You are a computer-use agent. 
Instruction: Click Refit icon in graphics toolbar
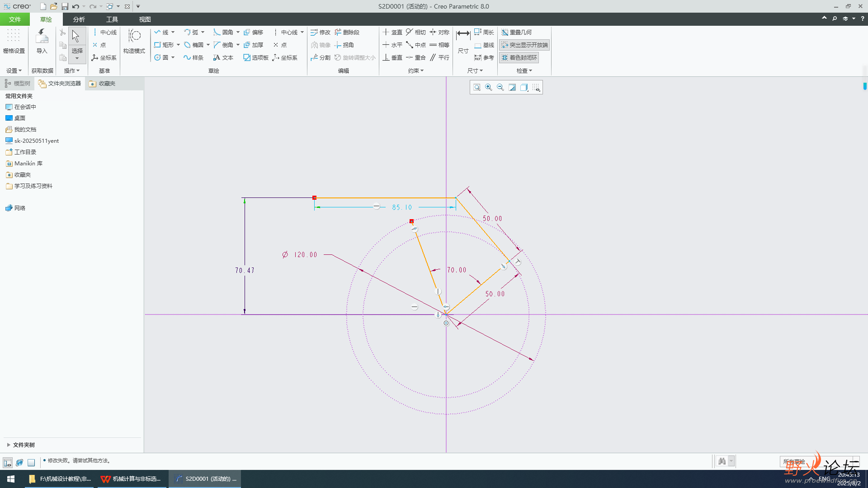[x=476, y=87]
